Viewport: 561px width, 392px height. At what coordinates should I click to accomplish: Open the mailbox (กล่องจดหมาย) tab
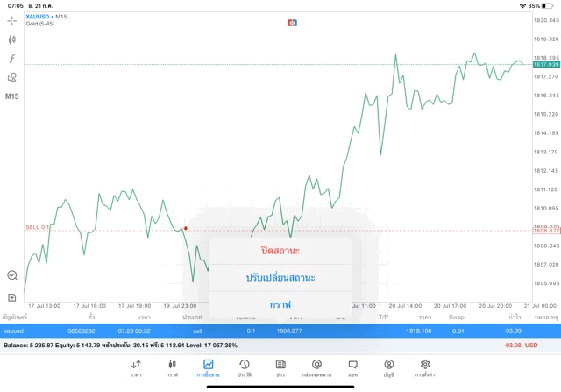[316, 367]
